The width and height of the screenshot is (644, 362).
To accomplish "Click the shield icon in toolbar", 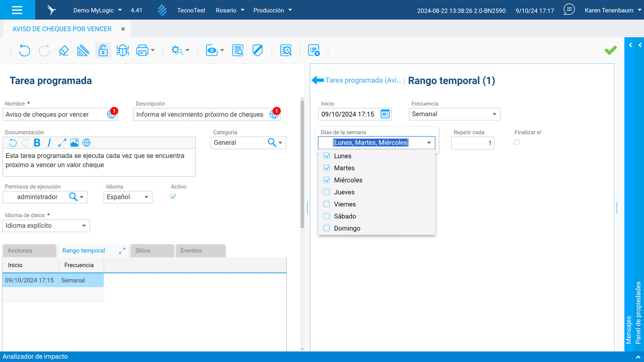I will coord(257,51).
